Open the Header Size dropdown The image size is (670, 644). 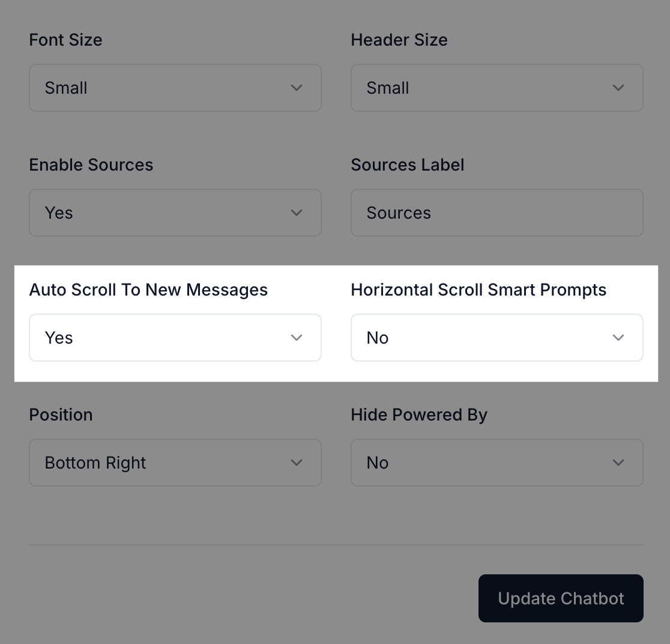click(x=496, y=88)
